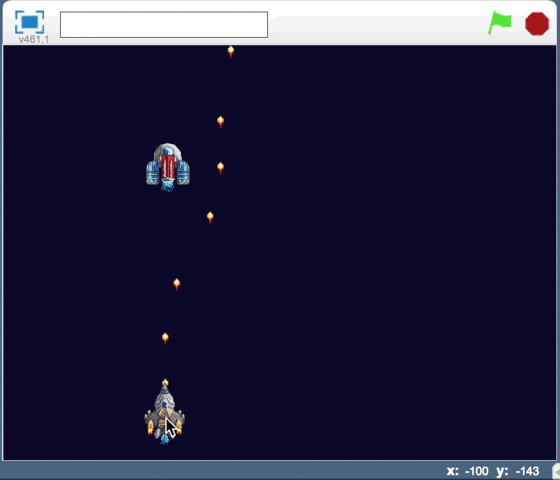
Task: Toggle fullscreen mode with the blue frame icon
Action: pyautogui.click(x=30, y=22)
